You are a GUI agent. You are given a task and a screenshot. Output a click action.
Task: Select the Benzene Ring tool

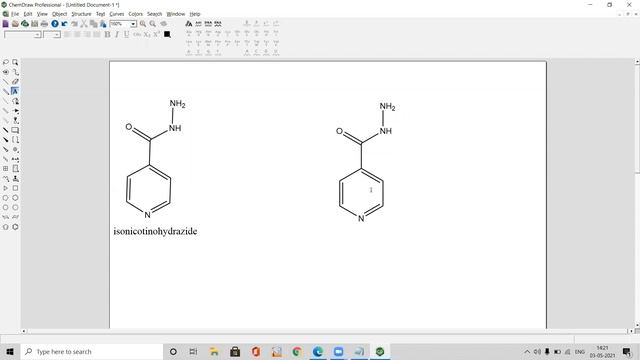pyautogui.click(x=15, y=227)
